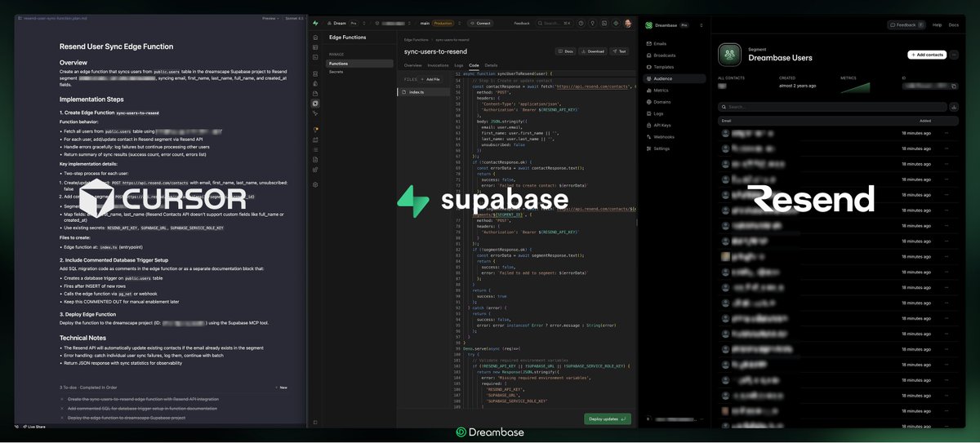Switch to the Details tab in Supabase
The height and width of the screenshot is (443, 980).
(491, 65)
